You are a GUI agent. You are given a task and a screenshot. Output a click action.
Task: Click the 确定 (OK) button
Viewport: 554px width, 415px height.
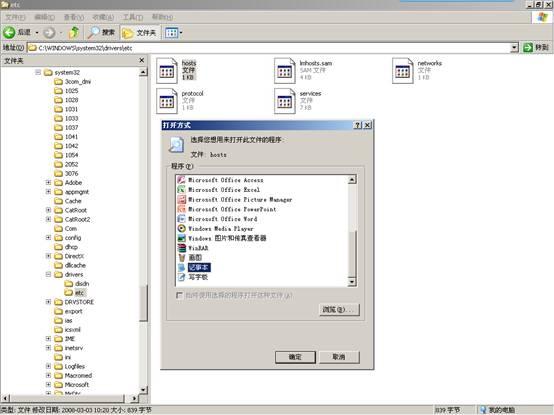(295, 357)
